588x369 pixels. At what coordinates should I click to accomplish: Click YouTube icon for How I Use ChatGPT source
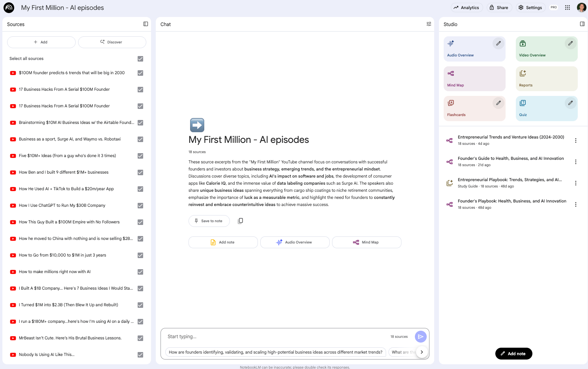pyautogui.click(x=13, y=206)
